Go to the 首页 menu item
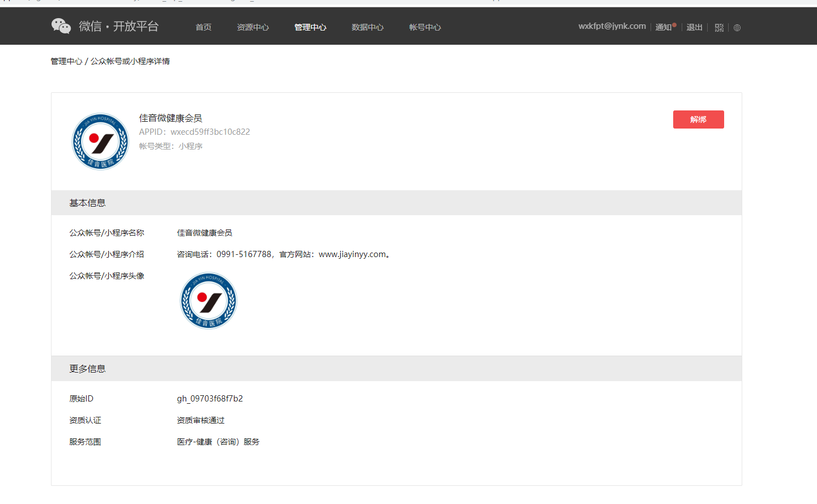 pos(203,27)
